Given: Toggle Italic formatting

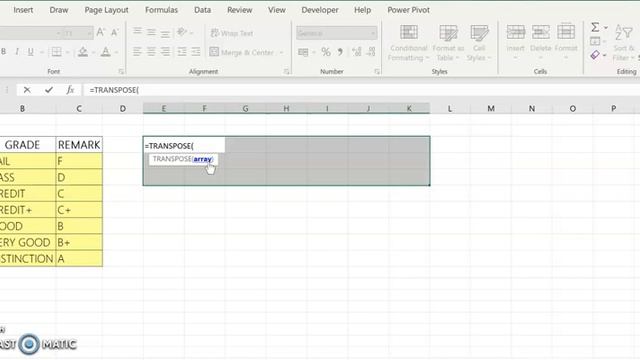Looking at the screenshot, I should [x=17, y=52].
